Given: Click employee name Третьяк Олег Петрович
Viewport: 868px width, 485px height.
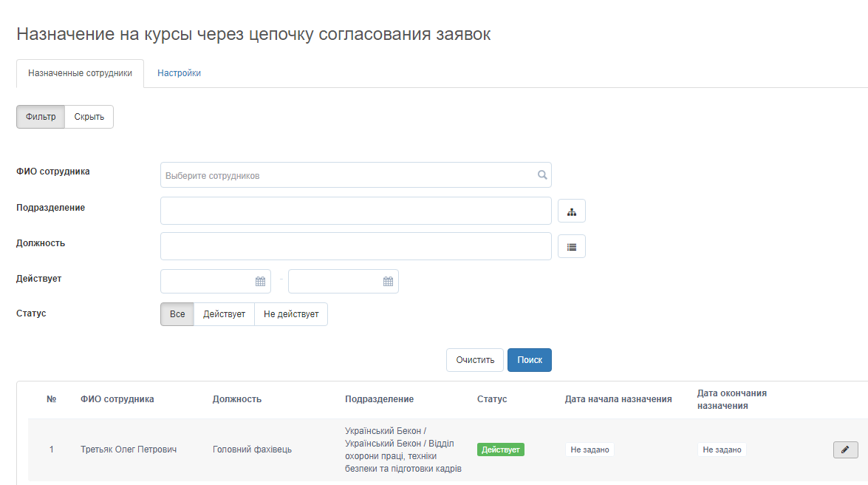Looking at the screenshot, I should pyautogui.click(x=129, y=450).
